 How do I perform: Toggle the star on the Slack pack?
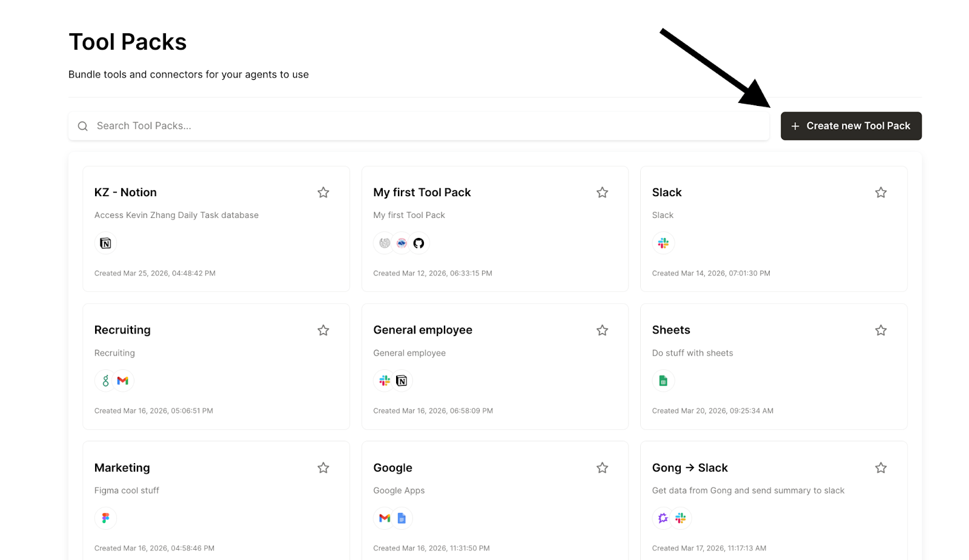tap(881, 193)
